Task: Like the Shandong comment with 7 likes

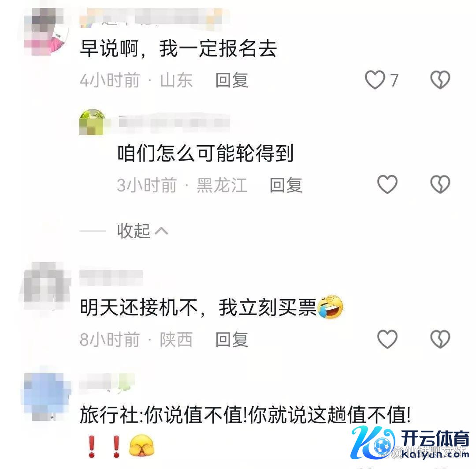Action: (375, 80)
